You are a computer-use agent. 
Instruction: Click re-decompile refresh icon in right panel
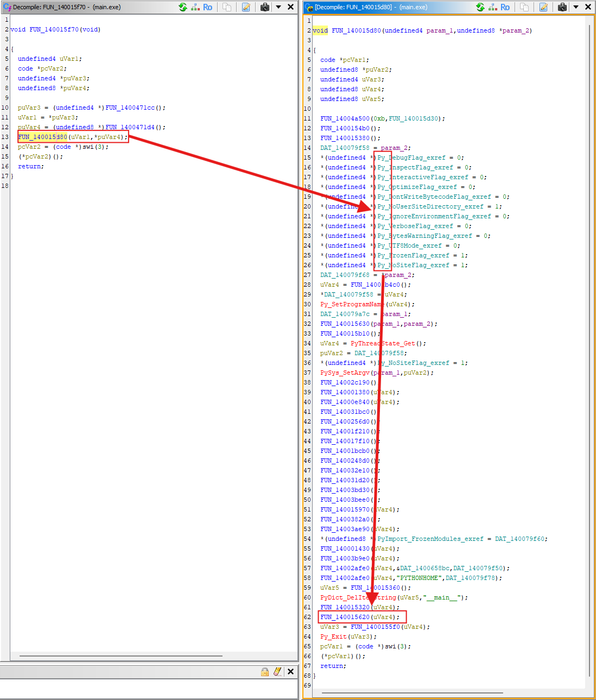(x=480, y=7)
